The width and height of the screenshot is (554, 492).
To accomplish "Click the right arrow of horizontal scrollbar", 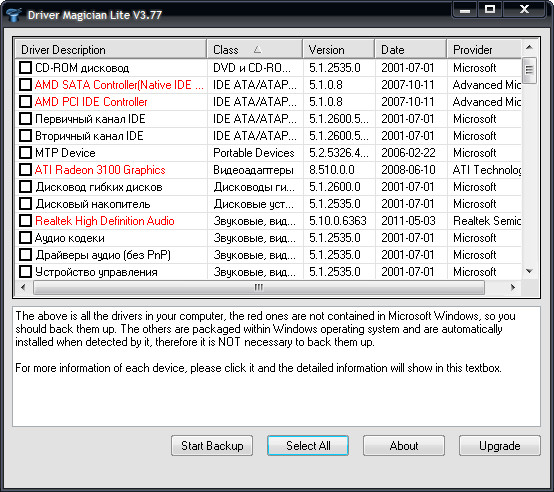I will (x=513, y=288).
